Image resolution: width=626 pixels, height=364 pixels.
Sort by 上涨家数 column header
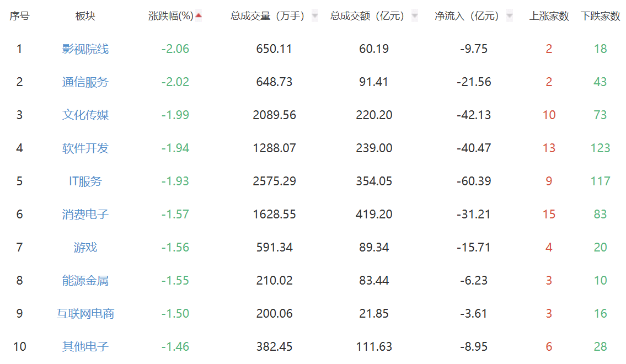click(549, 17)
